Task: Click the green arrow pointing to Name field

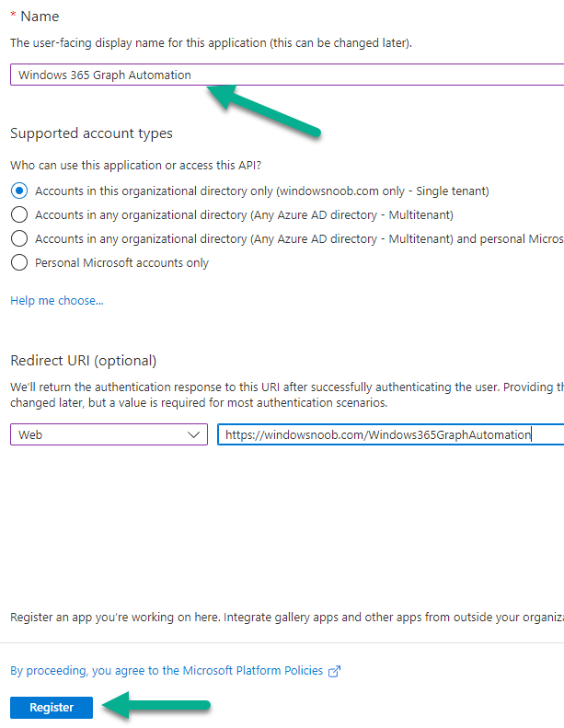Action: pyautogui.click(x=263, y=110)
